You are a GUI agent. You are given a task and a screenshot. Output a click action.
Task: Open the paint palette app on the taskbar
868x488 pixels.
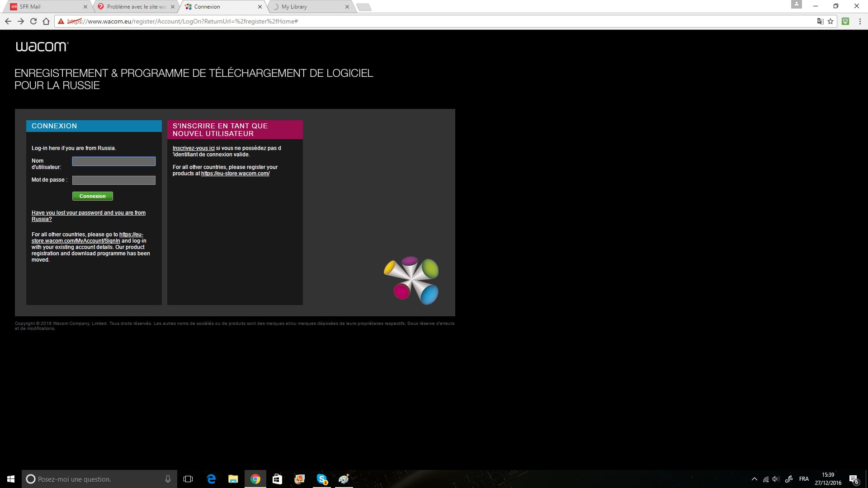[344, 479]
